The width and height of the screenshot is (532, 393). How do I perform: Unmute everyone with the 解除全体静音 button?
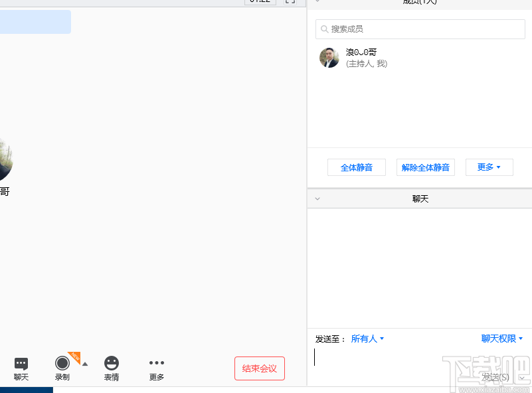[426, 167]
